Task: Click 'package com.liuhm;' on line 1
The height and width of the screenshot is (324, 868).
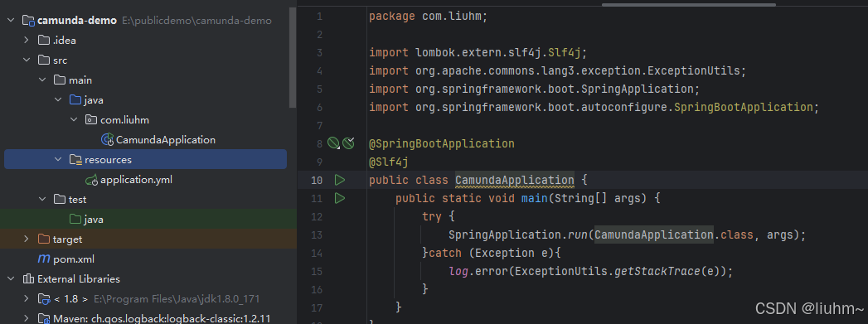Action: click(x=429, y=17)
